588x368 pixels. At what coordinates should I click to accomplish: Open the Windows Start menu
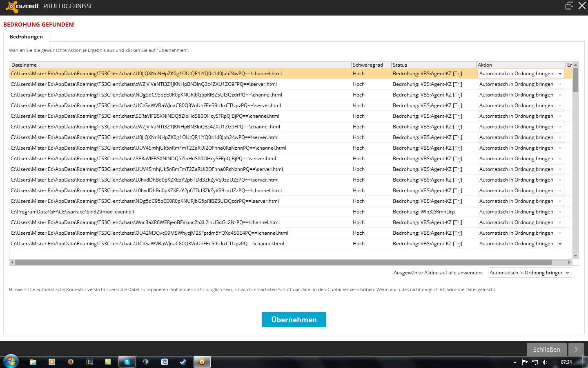tap(11, 362)
